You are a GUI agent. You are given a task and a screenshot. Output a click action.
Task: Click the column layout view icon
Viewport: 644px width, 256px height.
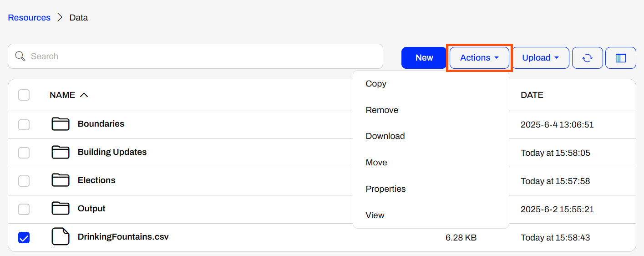[620, 58]
